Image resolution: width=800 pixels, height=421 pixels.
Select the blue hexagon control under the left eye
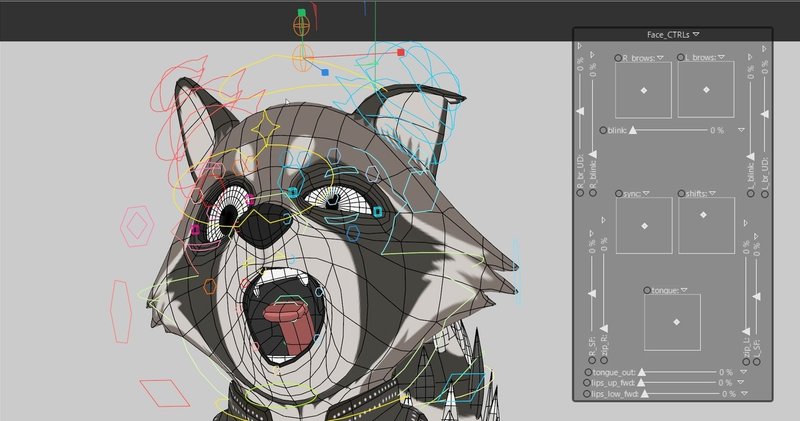coord(353,233)
